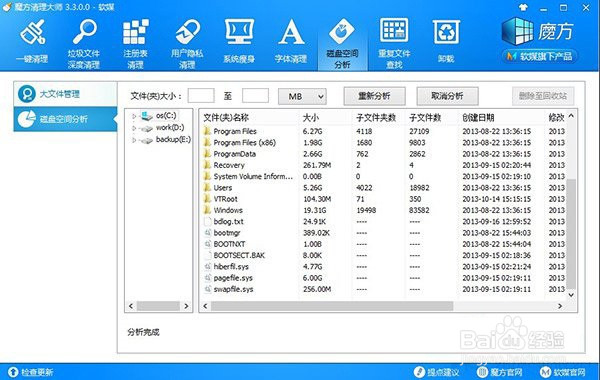This screenshot has width=600, height=380.
Task: Select the Recovery folder row
Action: coord(383,165)
